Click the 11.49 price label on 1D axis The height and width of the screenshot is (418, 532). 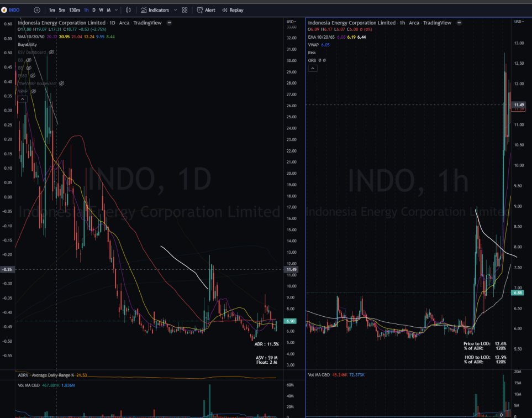291,270
